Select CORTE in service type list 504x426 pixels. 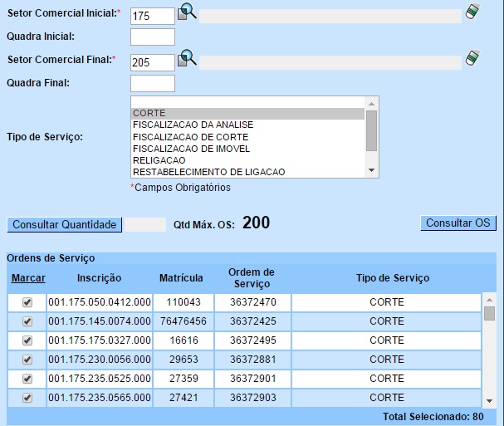247,113
